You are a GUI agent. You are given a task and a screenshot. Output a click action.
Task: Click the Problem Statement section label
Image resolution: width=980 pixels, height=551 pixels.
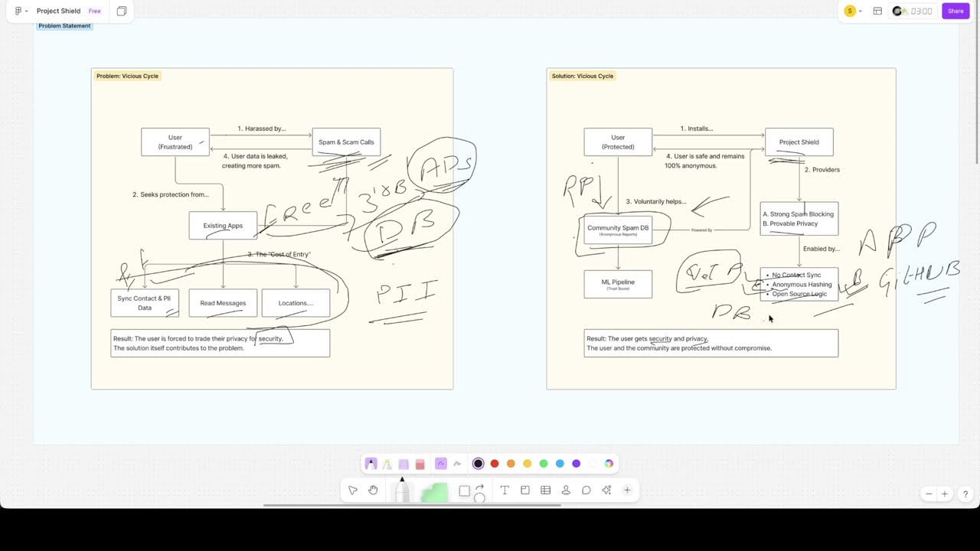point(64,26)
